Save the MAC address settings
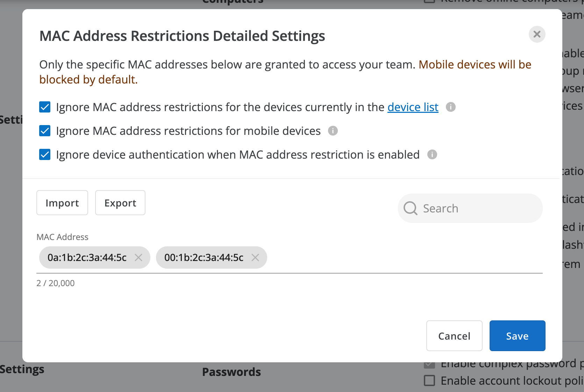The height and width of the screenshot is (392, 584). 518,336
